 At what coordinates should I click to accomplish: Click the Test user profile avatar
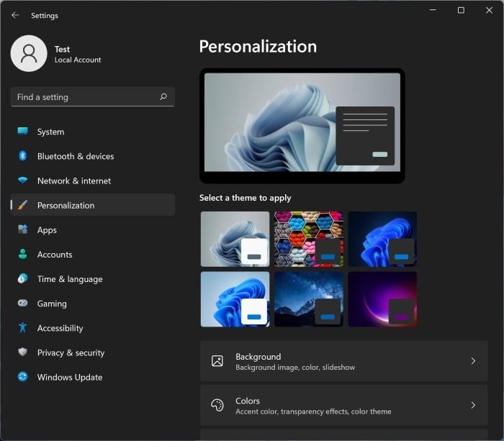[x=29, y=53]
